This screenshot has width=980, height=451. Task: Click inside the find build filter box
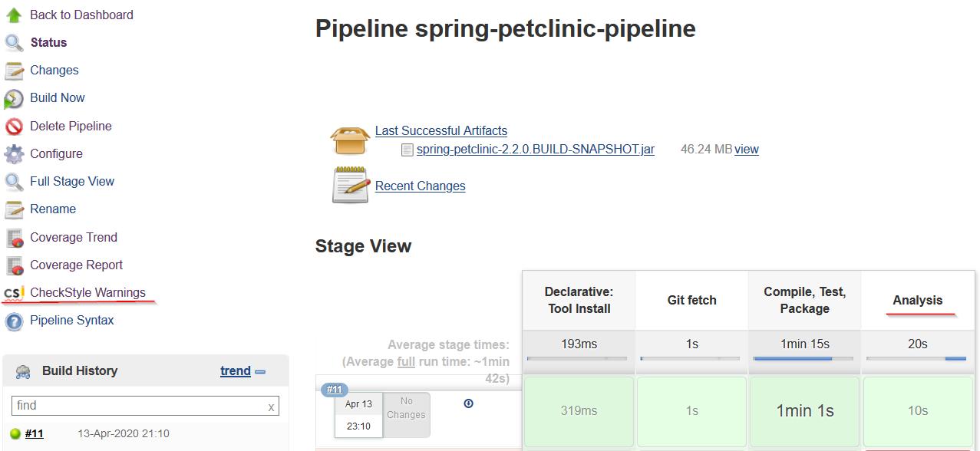tap(138, 406)
